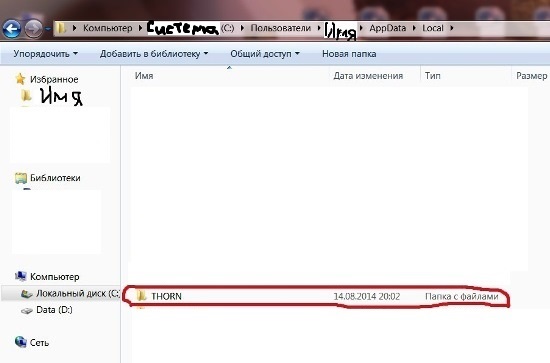Click the Новая папка button
550x363 pixels.
349,54
